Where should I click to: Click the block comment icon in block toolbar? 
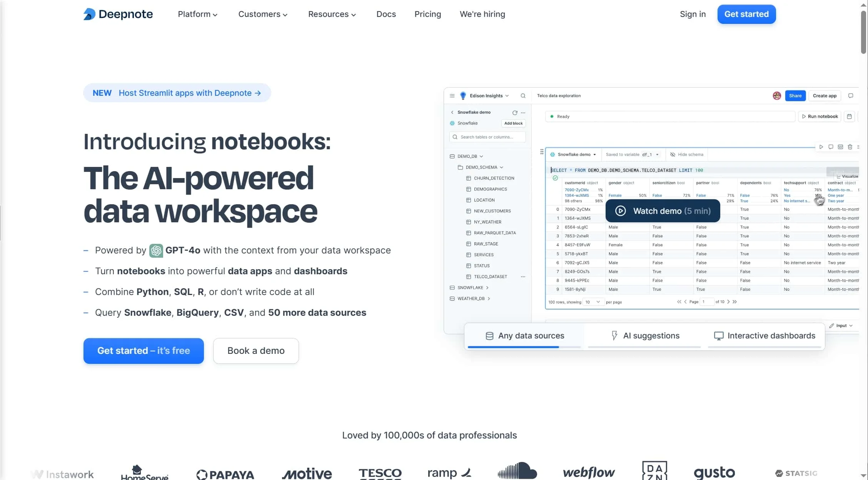pos(831,147)
